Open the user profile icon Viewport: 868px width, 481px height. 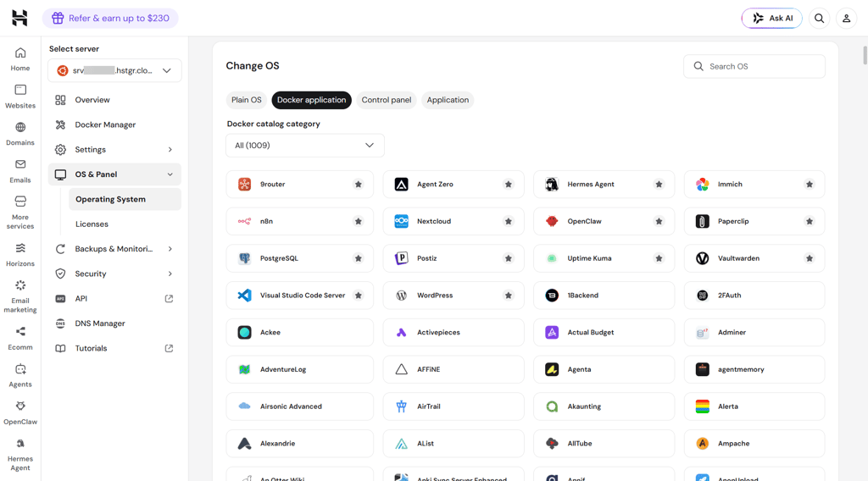847,19
